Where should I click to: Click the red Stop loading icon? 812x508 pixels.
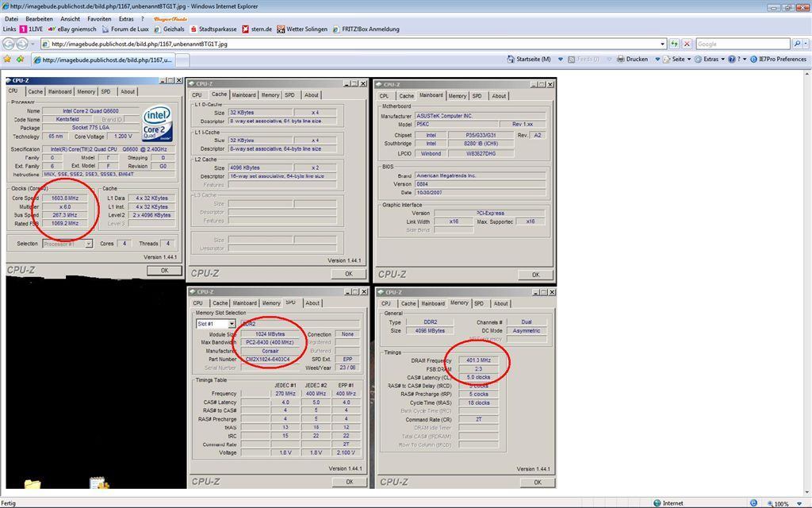click(687, 44)
